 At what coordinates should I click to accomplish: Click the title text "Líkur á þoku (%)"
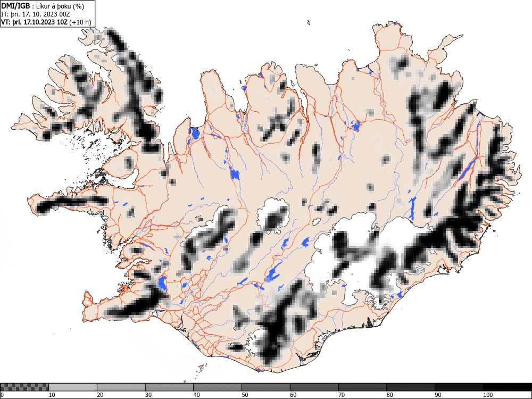[61, 6]
